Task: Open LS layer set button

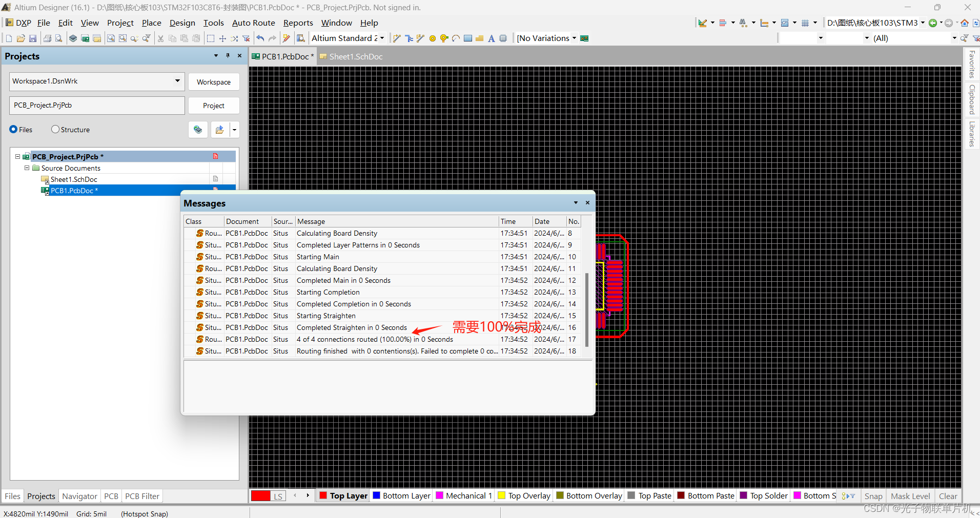Action: (x=278, y=496)
